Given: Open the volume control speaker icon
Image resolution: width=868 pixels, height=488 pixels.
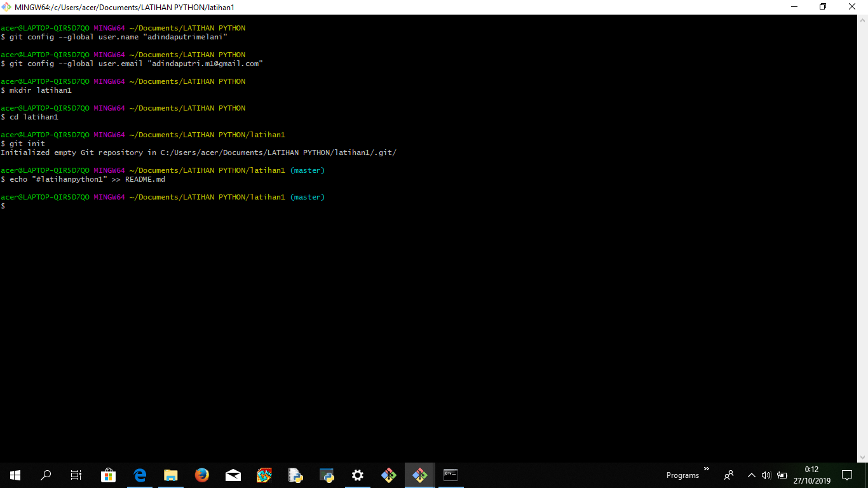Looking at the screenshot, I should [766, 475].
